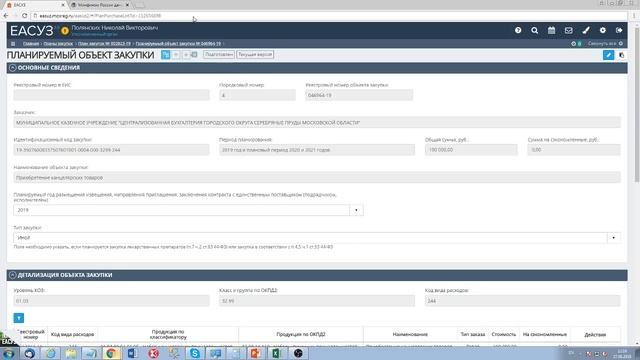
Task: Click the Windows Start button
Action: tap(9, 353)
